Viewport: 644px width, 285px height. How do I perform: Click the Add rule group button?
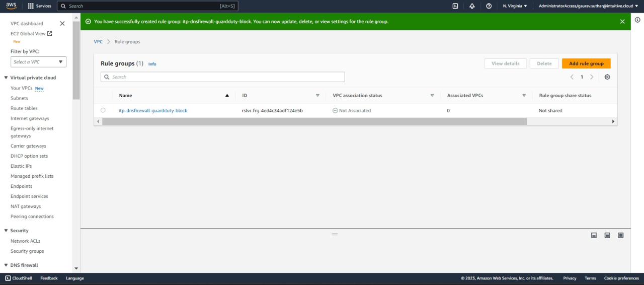pyautogui.click(x=586, y=63)
